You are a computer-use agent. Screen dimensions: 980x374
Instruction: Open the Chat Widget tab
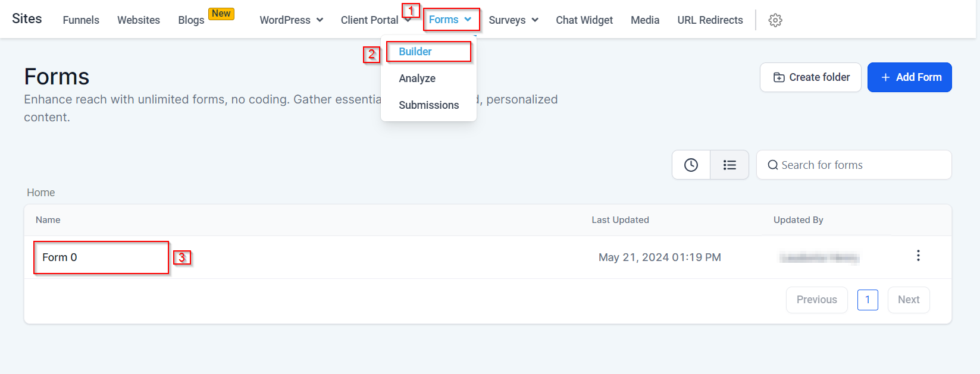click(x=584, y=20)
